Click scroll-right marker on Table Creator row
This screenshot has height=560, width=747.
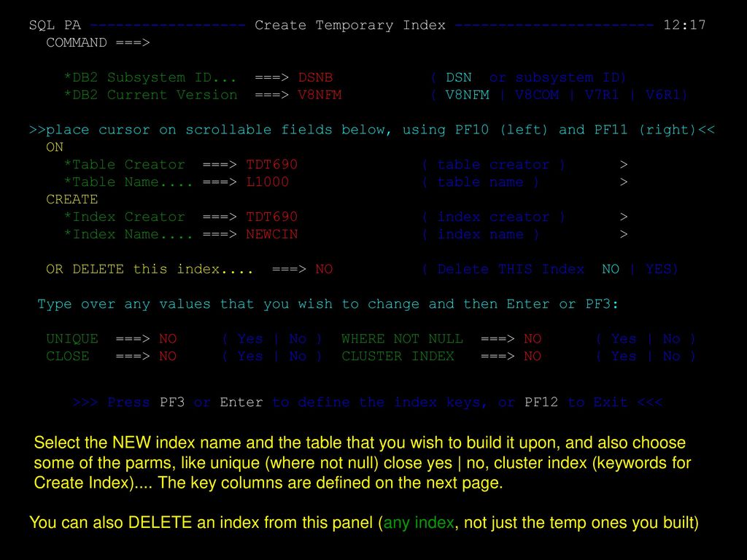[x=624, y=165]
